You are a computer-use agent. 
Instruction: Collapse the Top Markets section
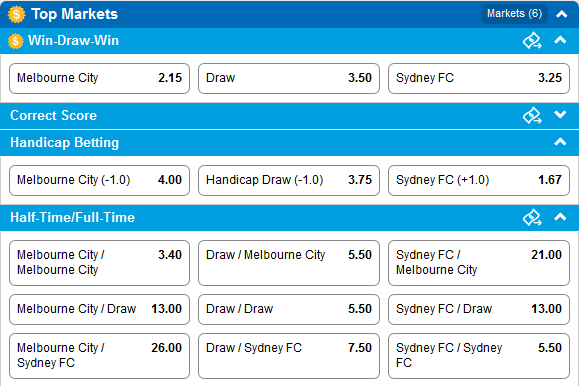pyautogui.click(x=562, y=14)
